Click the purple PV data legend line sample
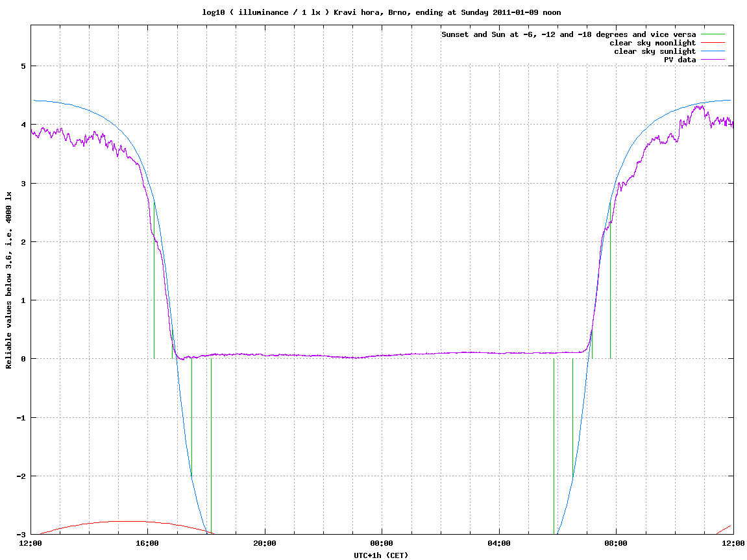The image size is (747, 560). click(713, 60)
